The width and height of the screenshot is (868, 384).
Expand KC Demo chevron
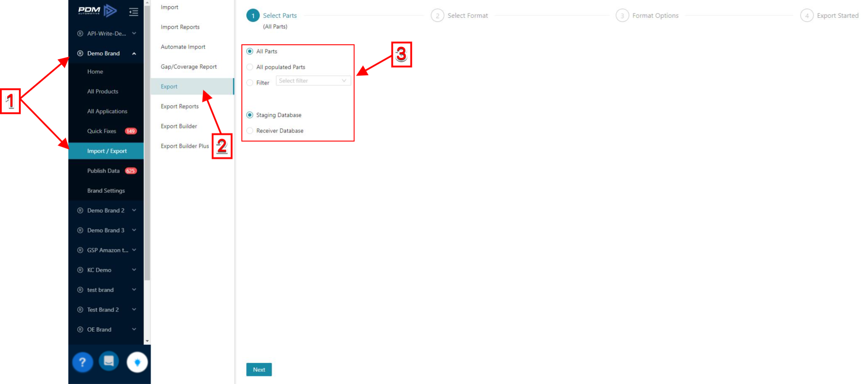point(134,270)
